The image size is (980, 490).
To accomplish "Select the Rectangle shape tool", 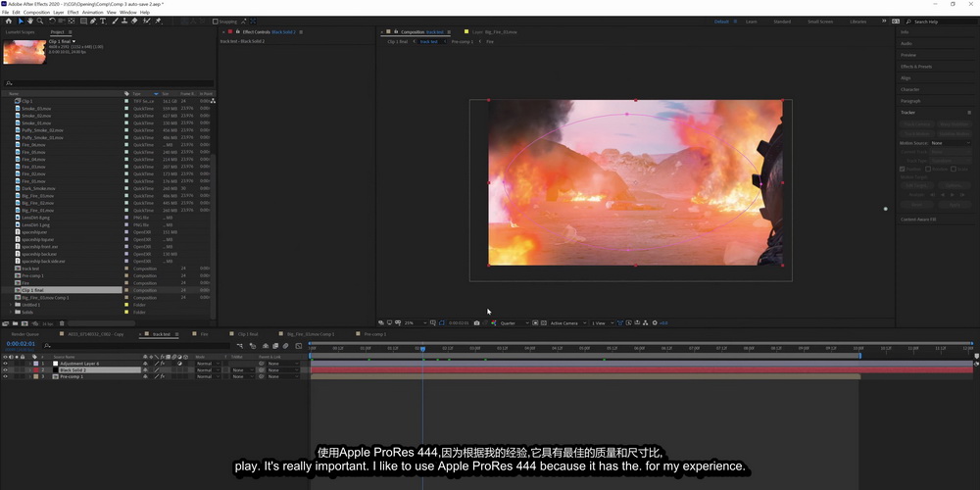I will click(x=83, y=22).
